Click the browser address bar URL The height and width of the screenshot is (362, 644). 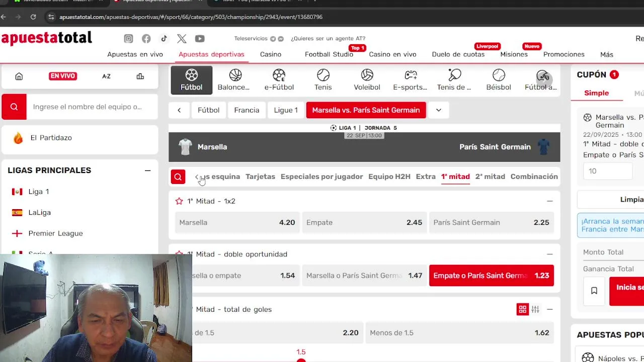(191, 17)
